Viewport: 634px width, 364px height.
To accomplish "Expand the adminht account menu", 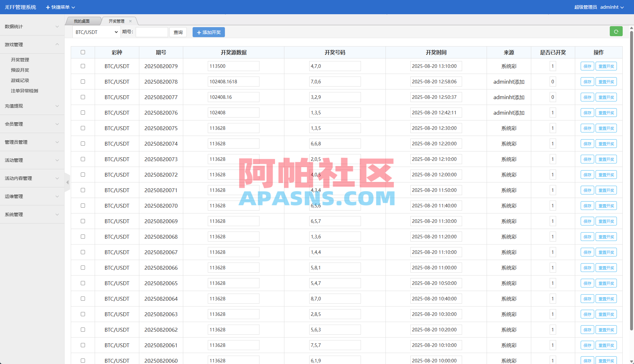I will pyautogui.click(x=612, y=7).
